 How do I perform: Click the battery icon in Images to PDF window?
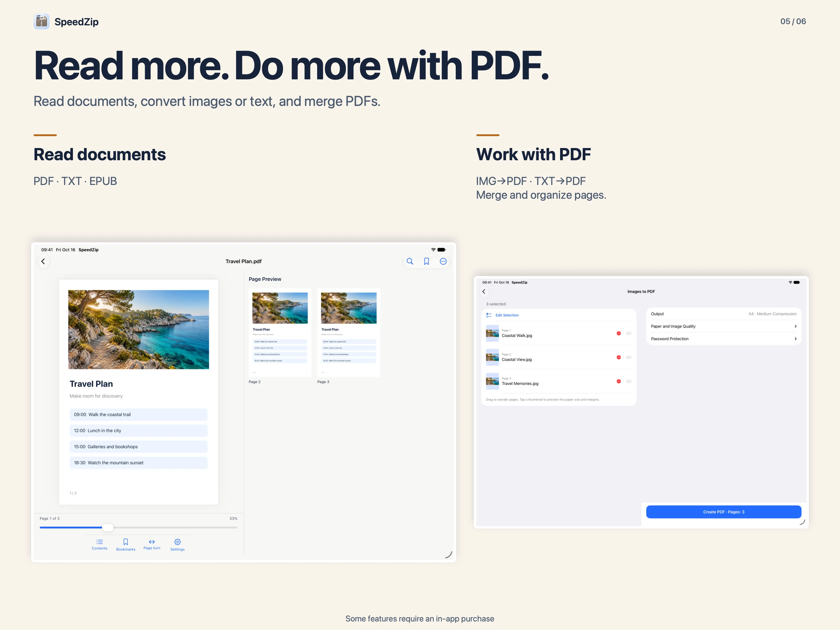pyautogui.click(x=797, y=282)
